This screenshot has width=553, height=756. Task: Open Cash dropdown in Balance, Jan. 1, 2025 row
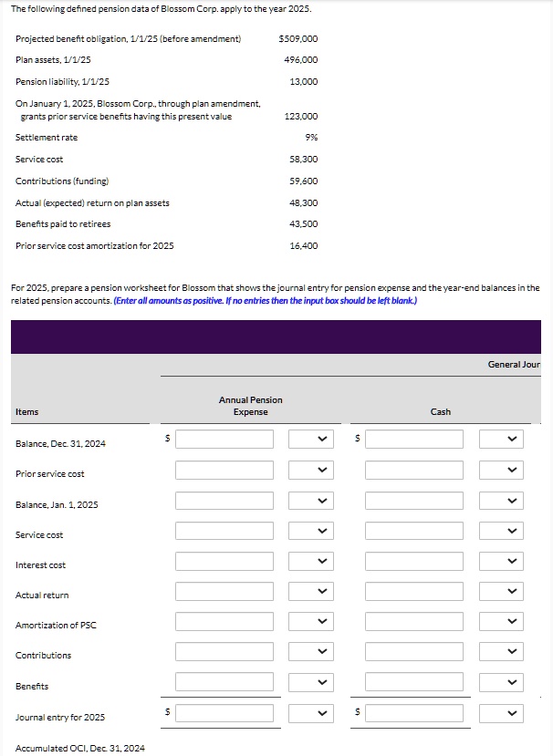tap(501, 501)
